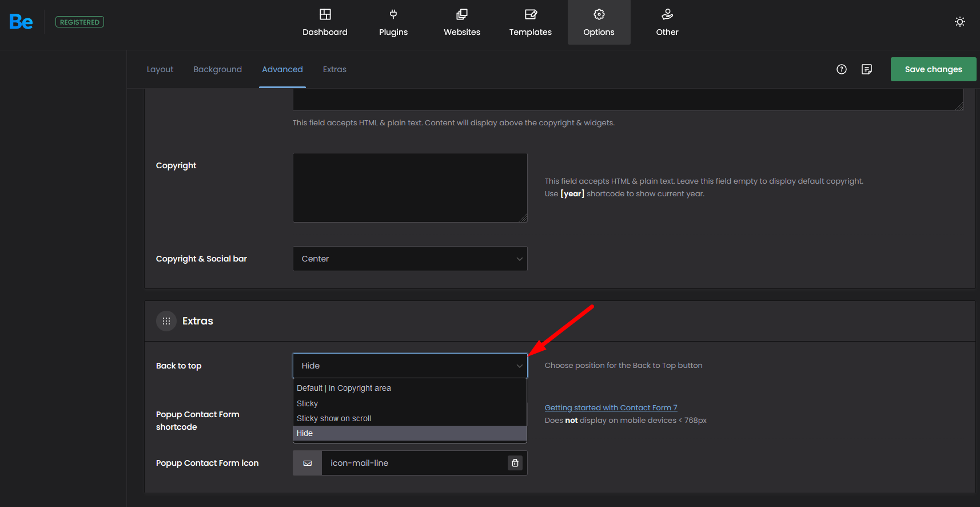The width and height of the screenshot is (980, 507).
Task: Choose Default in Copyright area option
Action: point(409,388)
